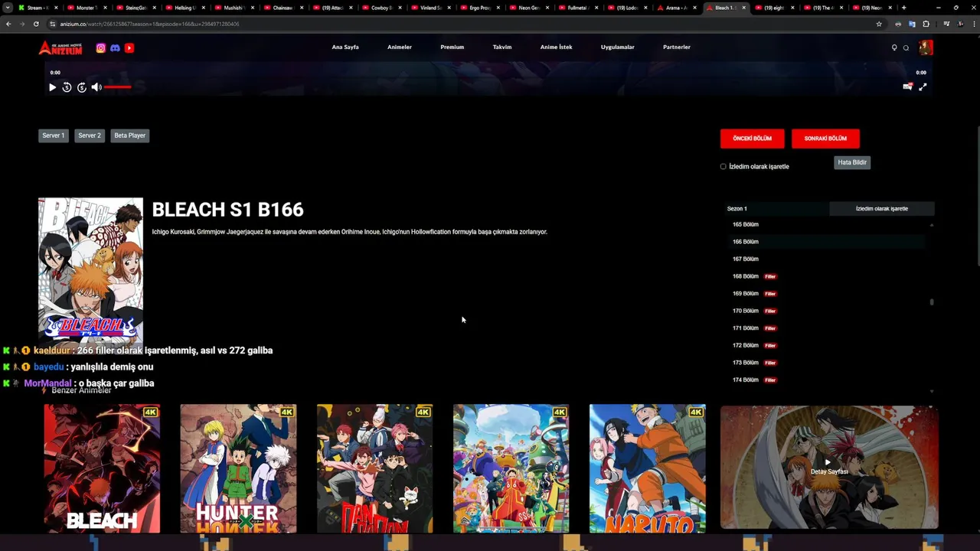View site information icon in address bar
This screenshot has width=980, height=551.
(x=53, y=24)
